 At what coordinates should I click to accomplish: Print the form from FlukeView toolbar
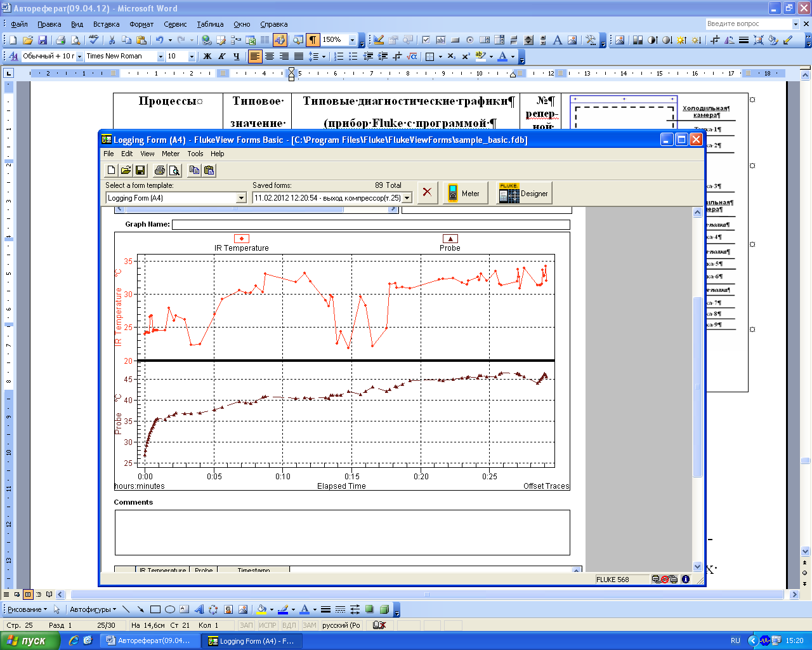[x=160, y=170]
